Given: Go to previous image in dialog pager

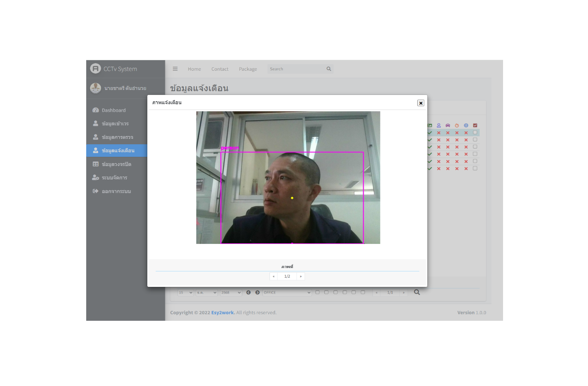Looking at the screenshot, I should (274, 276).
